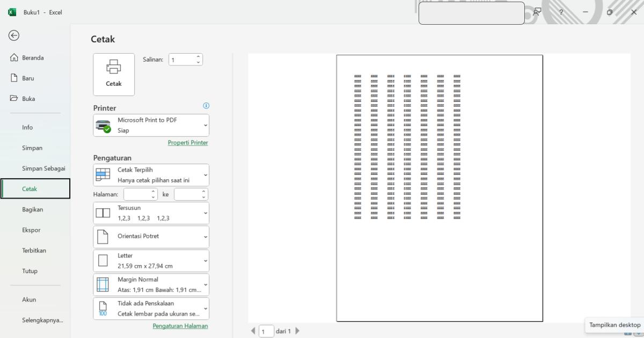The width and height of the screenshot is (644, 338).
Task: Click the scaling 100 page icon
Action: [x=103, y=308]
